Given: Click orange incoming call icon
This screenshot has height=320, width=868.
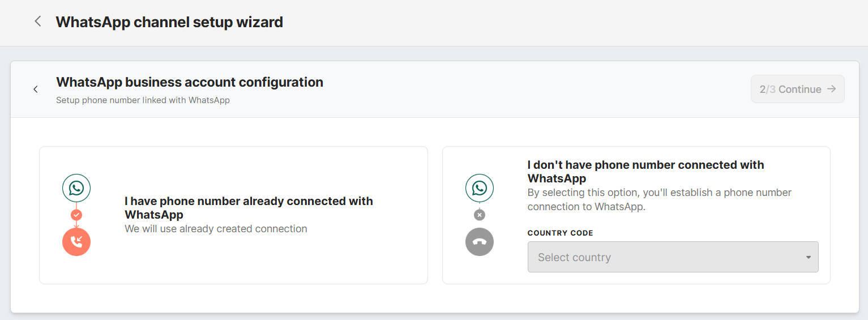Looking at the screenshot, I should point(76,242).
